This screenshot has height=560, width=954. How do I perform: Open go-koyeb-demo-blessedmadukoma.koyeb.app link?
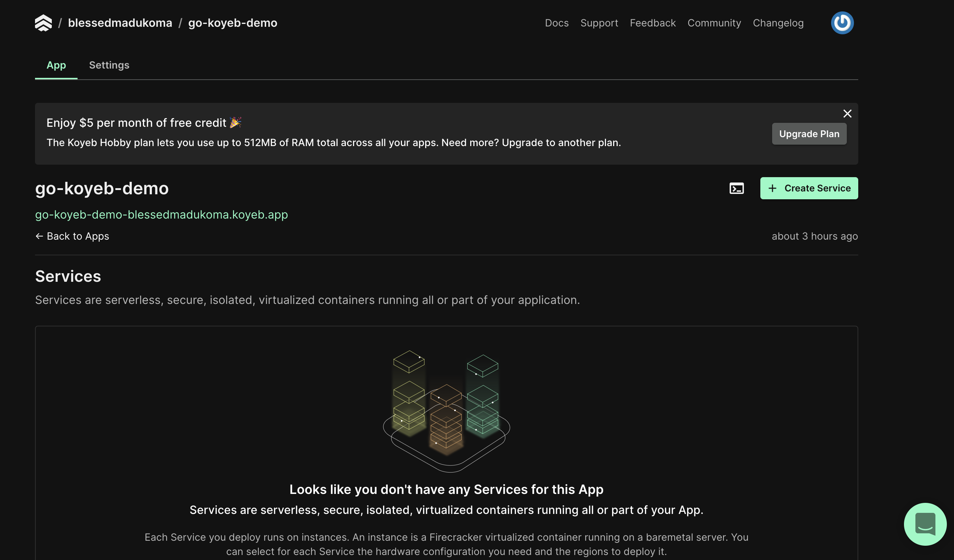pos(162,215)
